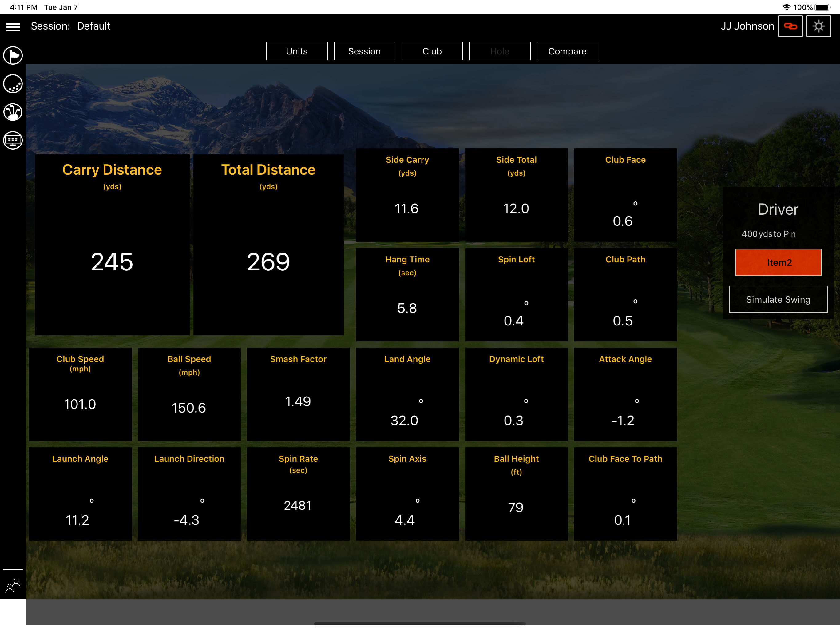Open the ball flight trajectory view
This screenshot has height=630, width=840.
coord(13,84)
